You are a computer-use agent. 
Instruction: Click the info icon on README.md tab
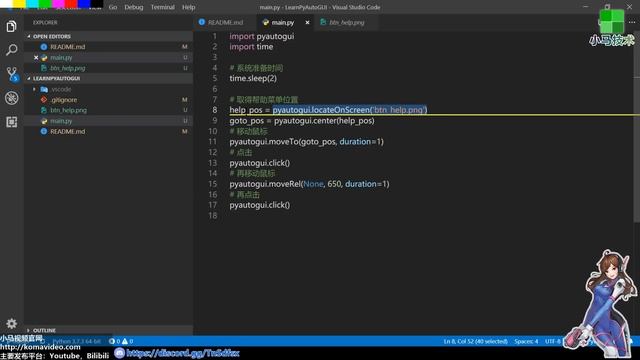[202, 22]
